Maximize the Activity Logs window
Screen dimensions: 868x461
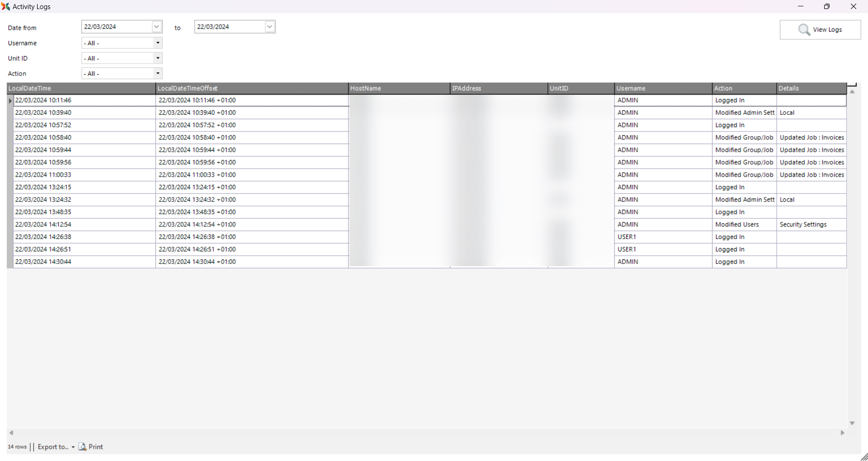point(827,7)
